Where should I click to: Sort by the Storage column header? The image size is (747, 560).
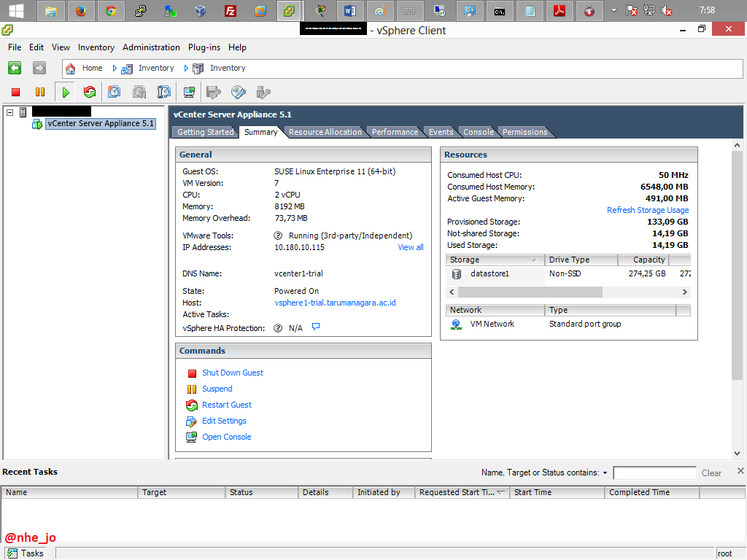point(495,260)
